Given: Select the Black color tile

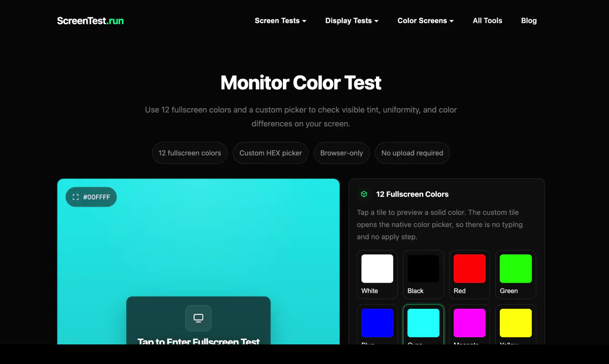Looking at the screenshot, I should (x=423, y=274).
